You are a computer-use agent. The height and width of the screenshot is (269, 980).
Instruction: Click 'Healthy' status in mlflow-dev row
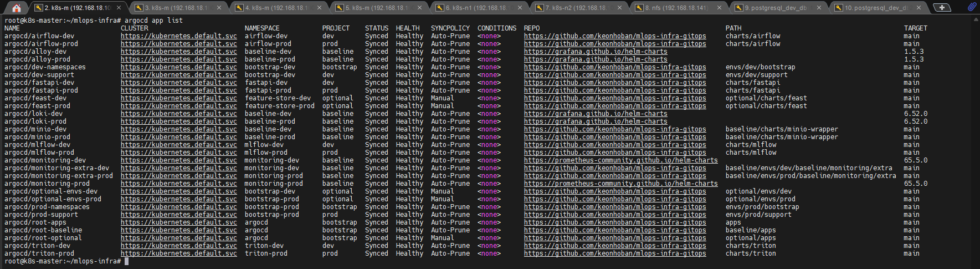tap(409, 145)
